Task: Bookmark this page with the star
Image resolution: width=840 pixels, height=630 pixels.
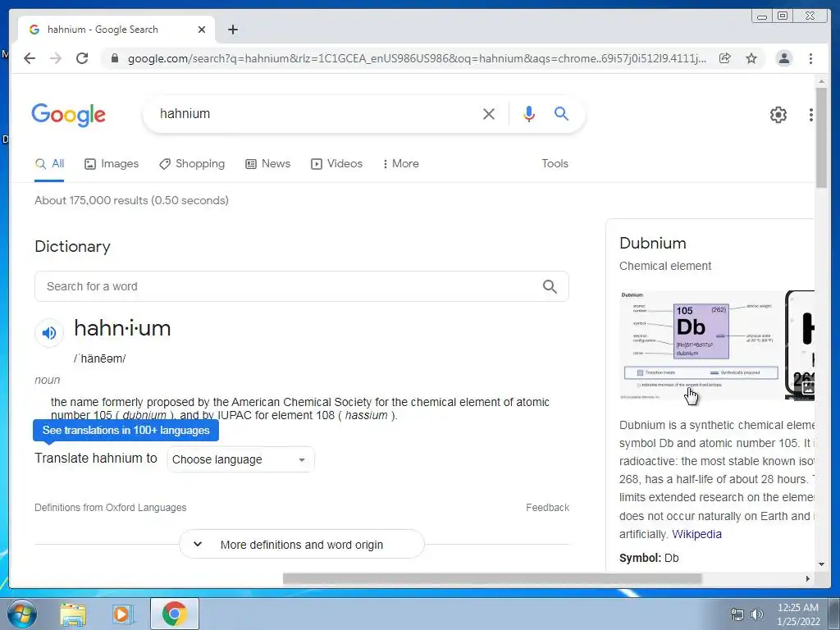Action: tap(751, 58)
